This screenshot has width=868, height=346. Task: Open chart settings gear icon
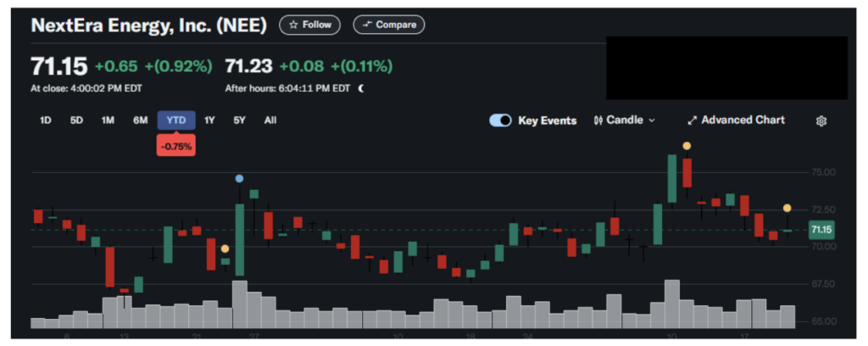click(821, 120)
